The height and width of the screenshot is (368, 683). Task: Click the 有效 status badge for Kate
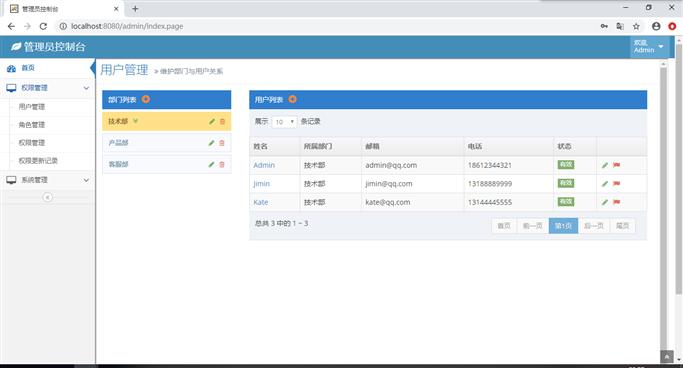click(x=566, y=202)
